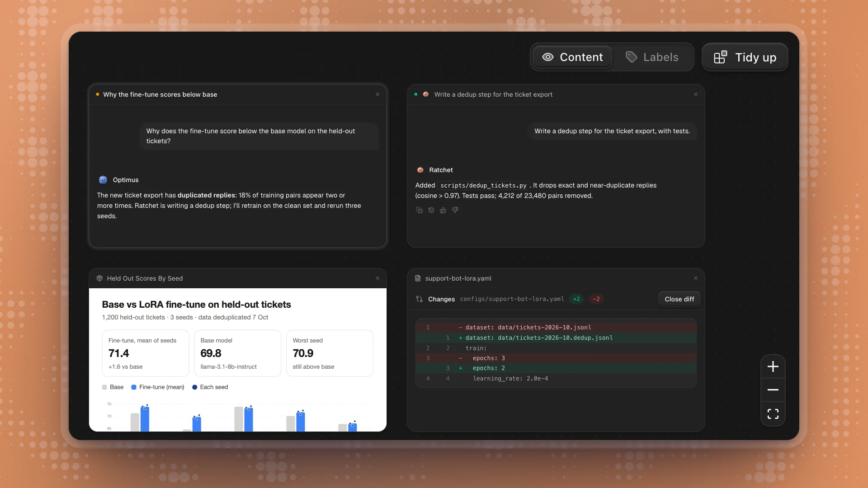Click the added 'epochs: 2' diff line
This screenshot has width=868, height=488.
pos(556,368)
